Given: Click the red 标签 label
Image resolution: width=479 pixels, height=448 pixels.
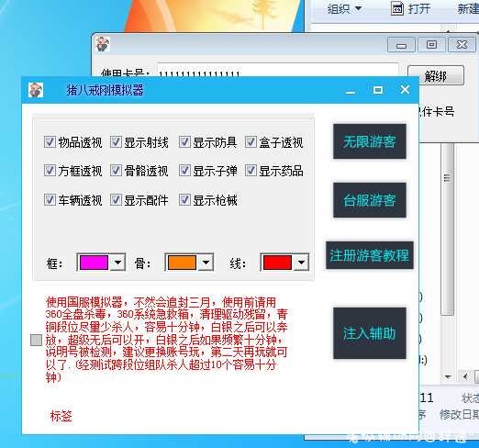Looking at the screenshot, I should [61, 416].
